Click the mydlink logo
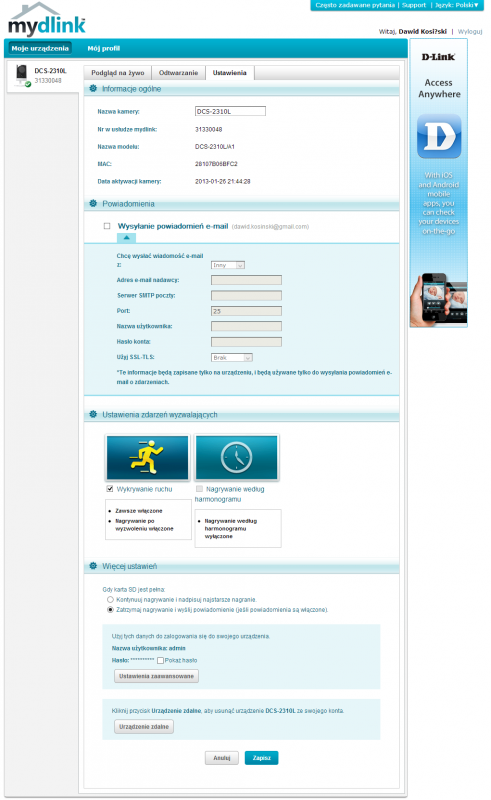491x800 pixels. 46,19
